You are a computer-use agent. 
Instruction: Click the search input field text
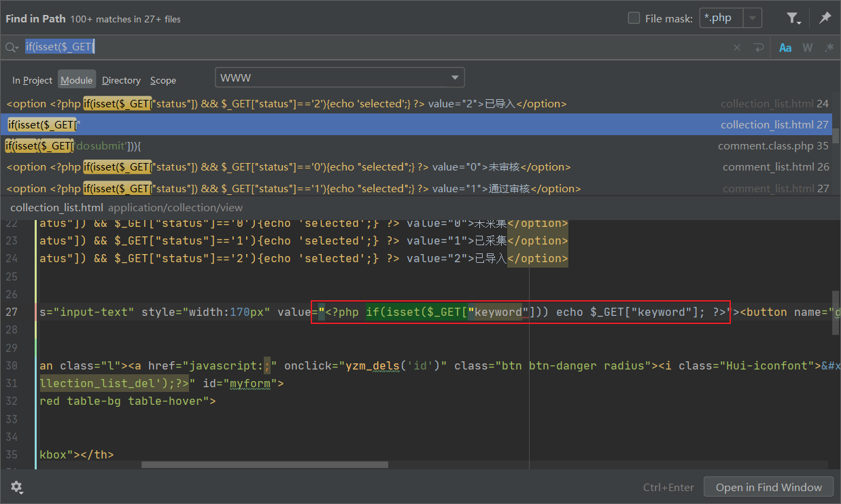(59, 46)
